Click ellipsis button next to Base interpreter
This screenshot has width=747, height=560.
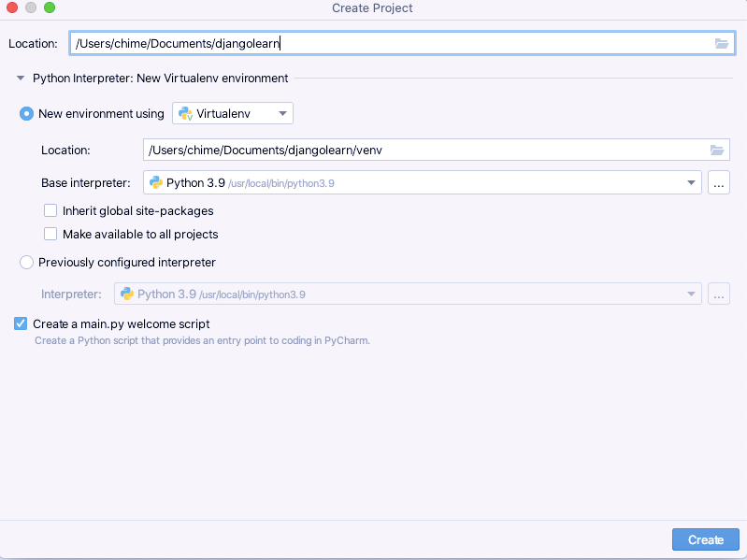(719, 183)
